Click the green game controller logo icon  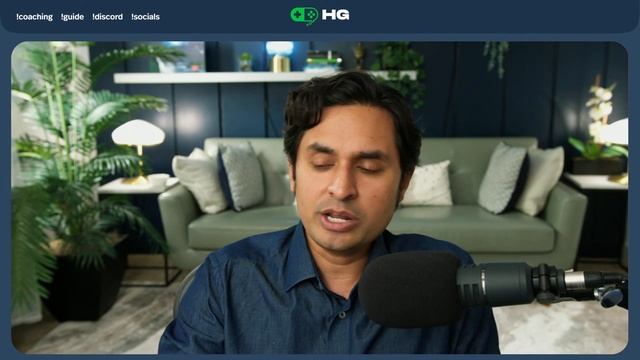coord(304,16)
